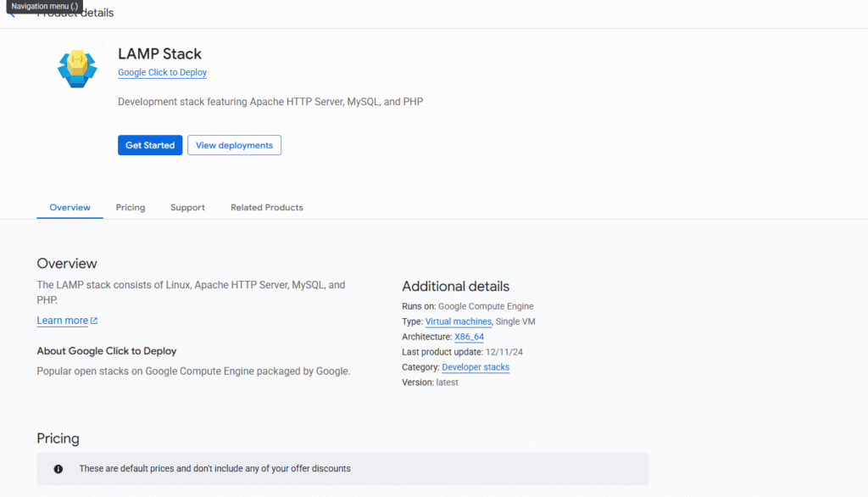The width and height of the screenshot is (868, 497).
Task: Click the X86_64 architecture link
Action: click(x=469, y=337)
